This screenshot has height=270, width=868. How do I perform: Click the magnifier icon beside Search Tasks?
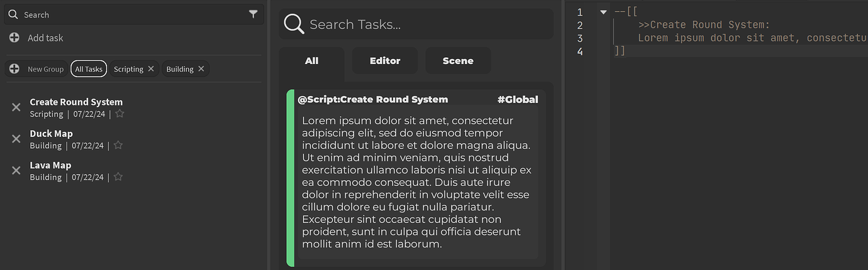[x=294, y=24]
